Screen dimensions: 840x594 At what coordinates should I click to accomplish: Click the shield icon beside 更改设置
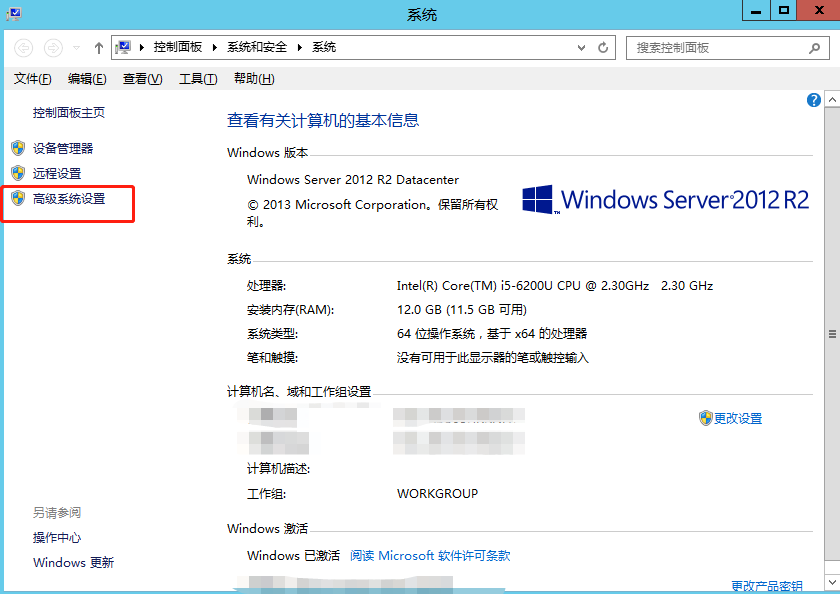706,418
